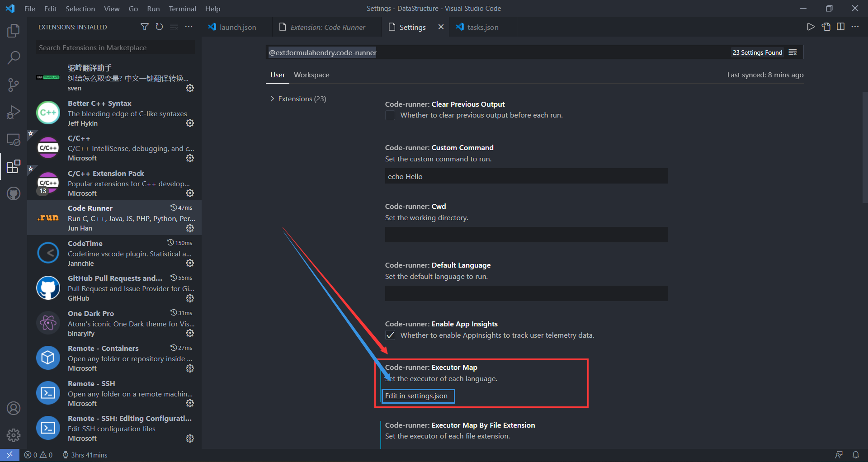Switch to the tasks.json tab

click(483, 27)
